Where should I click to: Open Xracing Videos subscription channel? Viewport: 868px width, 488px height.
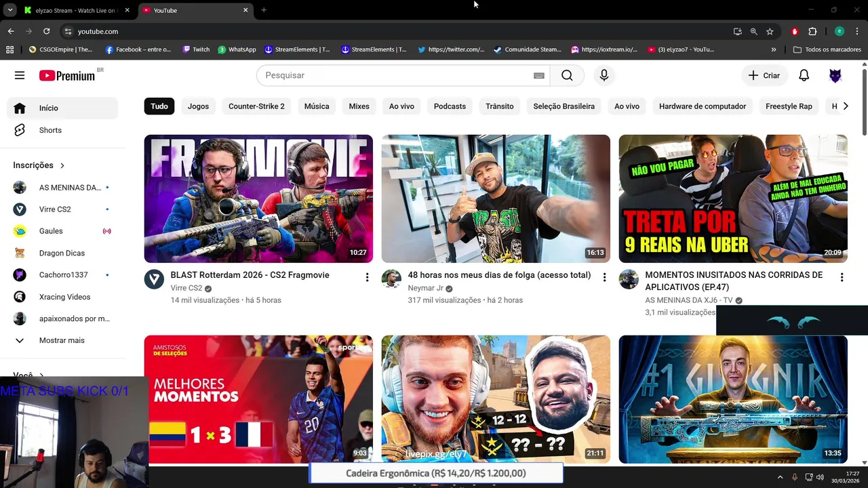tap(62, 297)
